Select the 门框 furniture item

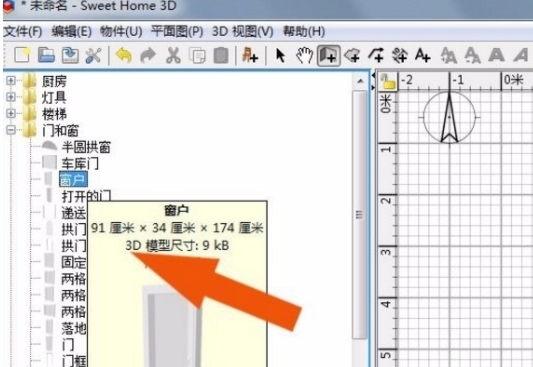74,360
